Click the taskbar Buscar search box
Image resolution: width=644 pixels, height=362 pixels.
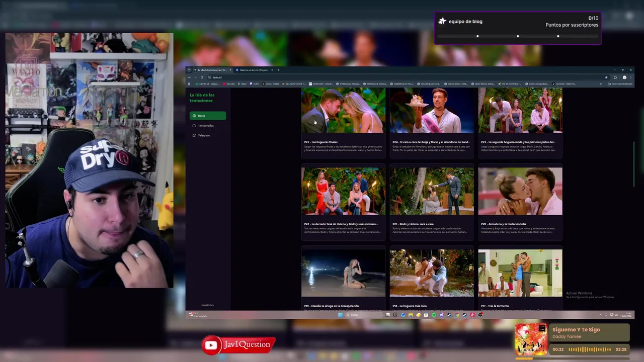pos(364,315)
